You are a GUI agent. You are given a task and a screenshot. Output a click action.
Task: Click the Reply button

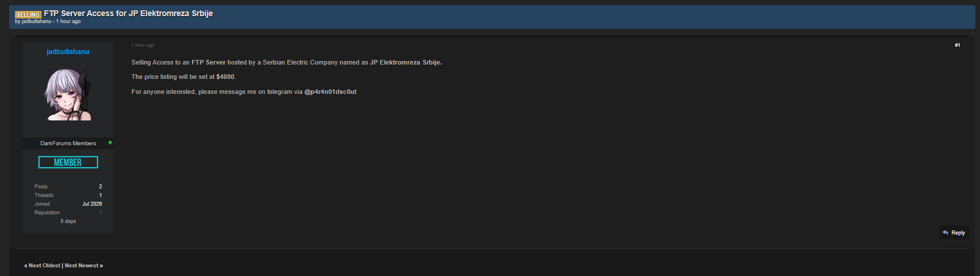point(953,233)
